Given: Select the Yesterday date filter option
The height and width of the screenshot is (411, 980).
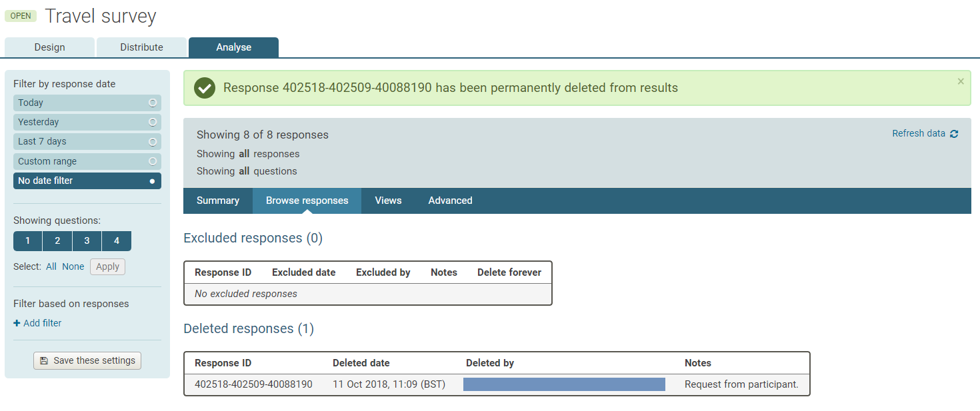Looking at the screenshot, I should (87, 122).
